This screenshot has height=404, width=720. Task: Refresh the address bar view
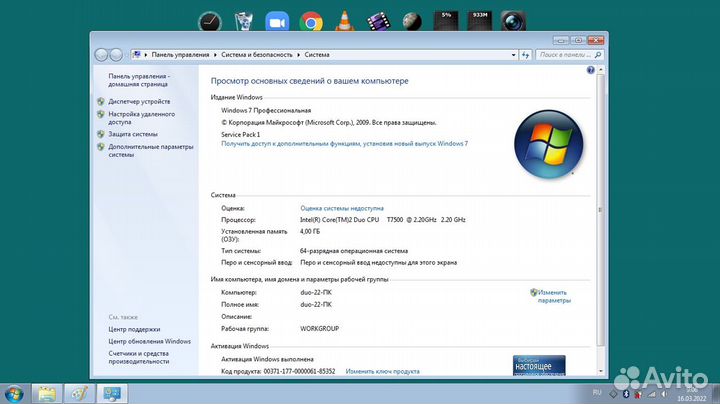[525, 55]
